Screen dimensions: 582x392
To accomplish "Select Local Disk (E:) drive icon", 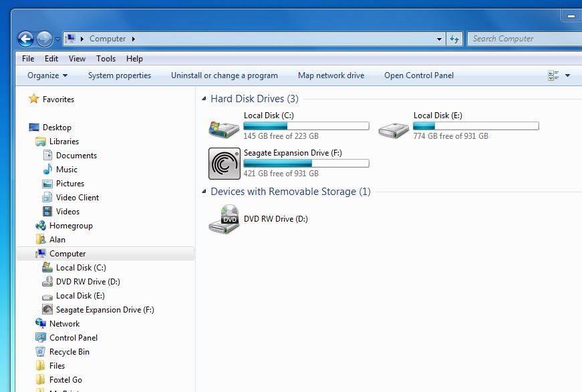I will pos(394,127).
